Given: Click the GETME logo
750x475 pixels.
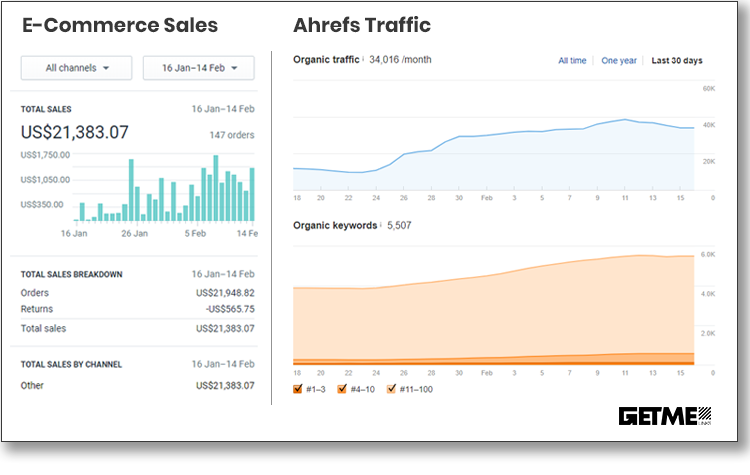Looking at the screenshot, I should [x=665, y=416].
